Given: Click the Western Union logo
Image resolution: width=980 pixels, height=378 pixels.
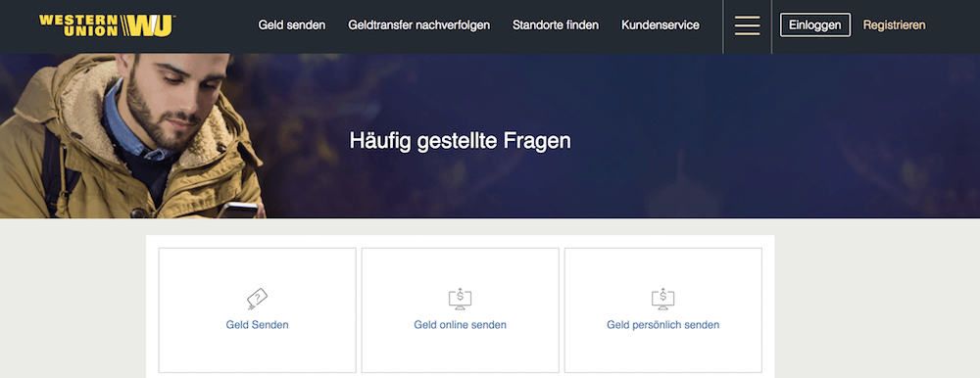Looking at the screenshot, I should coord(107,25).
